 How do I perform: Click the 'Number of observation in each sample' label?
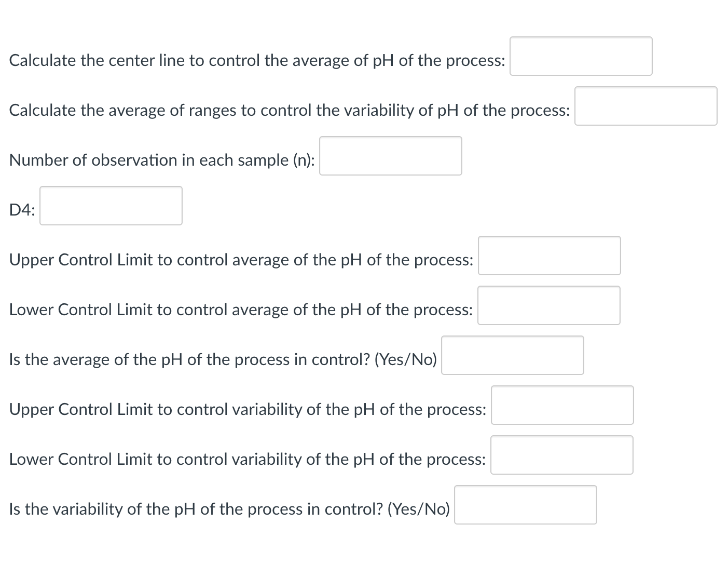(162, 160)
